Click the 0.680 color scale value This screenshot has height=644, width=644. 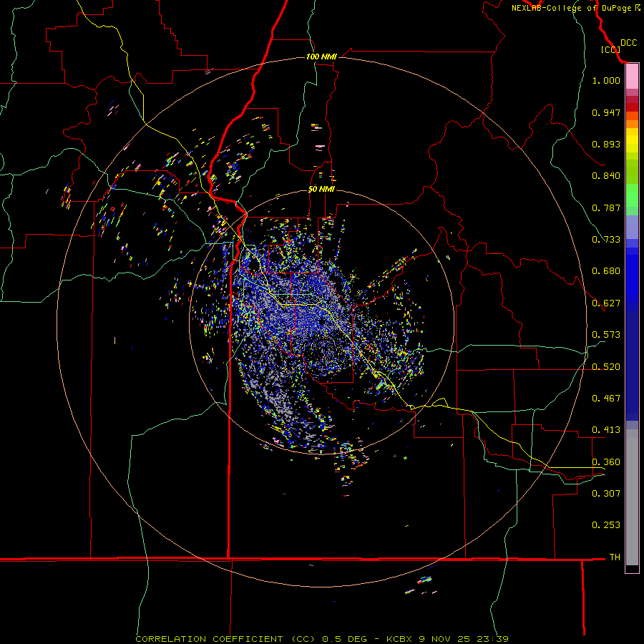pos(606,271)
